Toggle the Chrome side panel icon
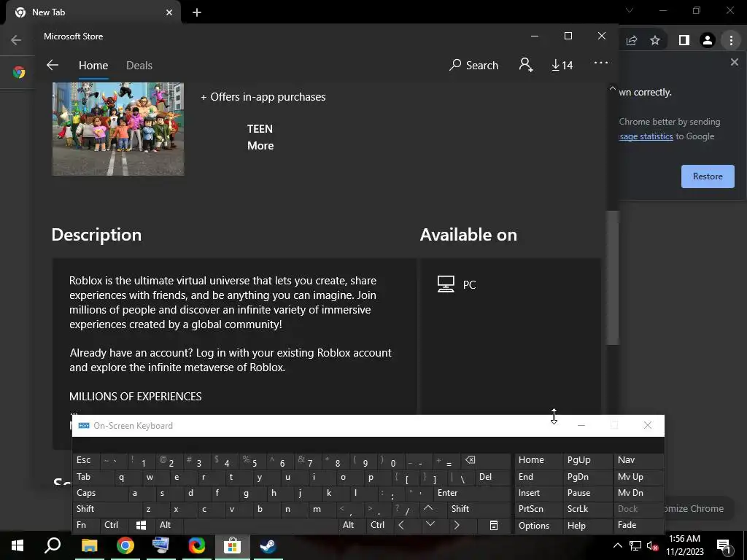This screenshot has height=560, width=747. (684, 41)
